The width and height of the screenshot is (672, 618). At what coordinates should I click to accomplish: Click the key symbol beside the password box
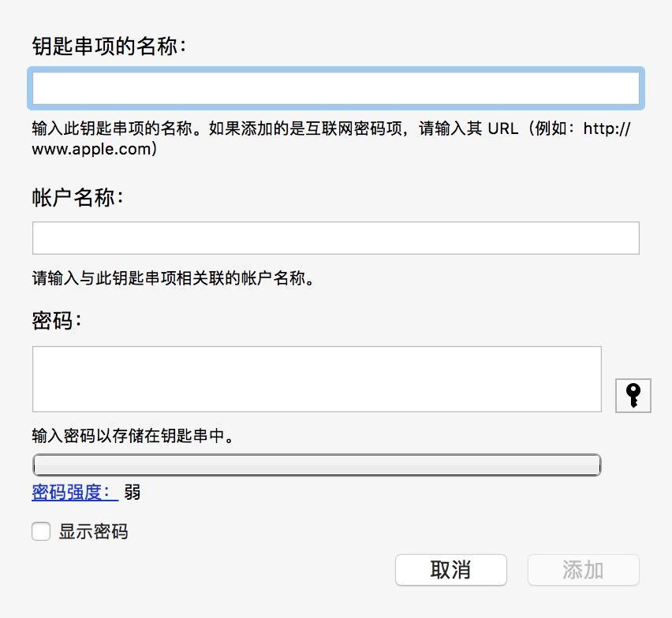[633, 396]
